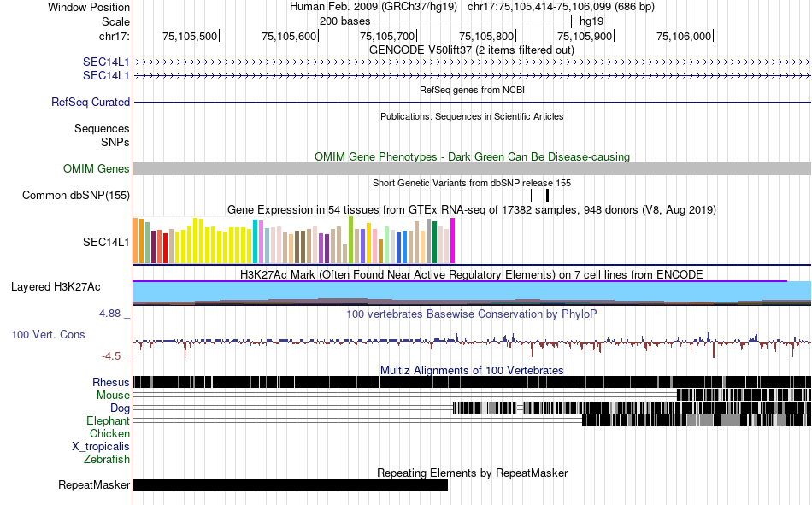Viewport: 812px width, 505px height.
Task: Click the Chicken alignment label
Action: pyautogui.click(x=109, y=433)
